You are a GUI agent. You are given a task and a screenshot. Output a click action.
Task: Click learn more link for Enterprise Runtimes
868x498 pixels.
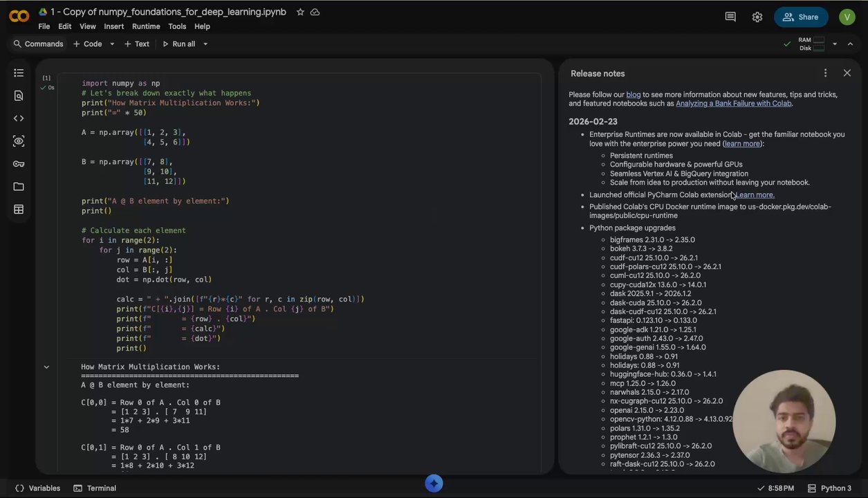coord(742,144)
